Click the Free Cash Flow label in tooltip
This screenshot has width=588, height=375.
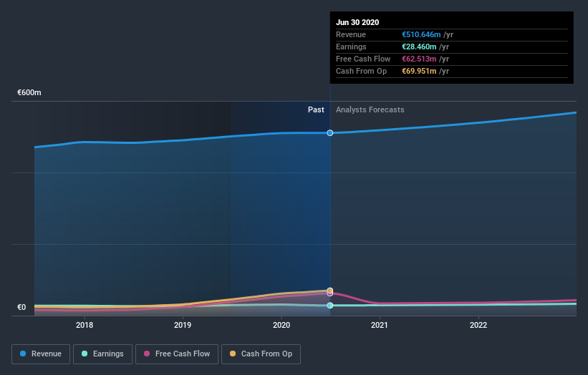[363, 59]
